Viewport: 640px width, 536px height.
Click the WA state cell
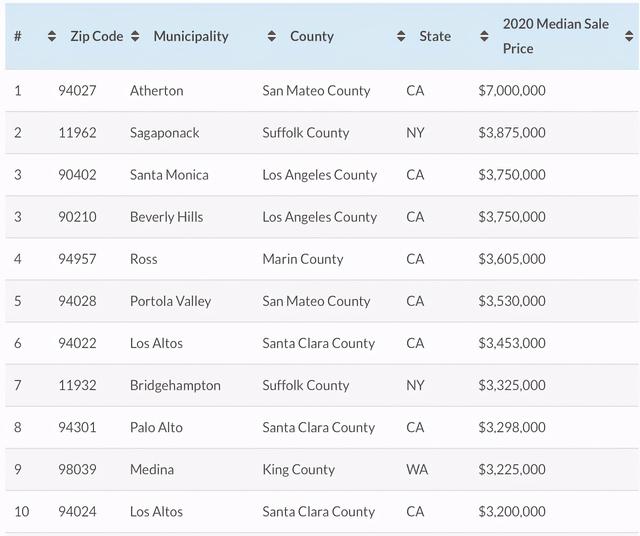(x=417, y=469)
